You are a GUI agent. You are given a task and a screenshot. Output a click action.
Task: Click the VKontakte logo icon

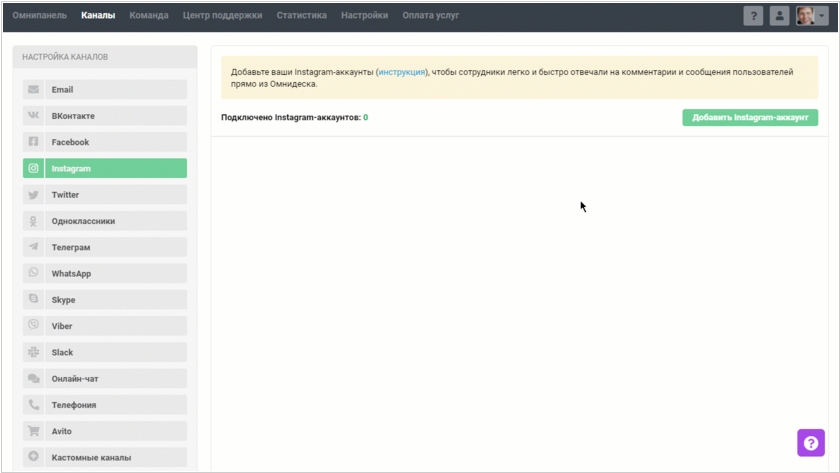33,116
